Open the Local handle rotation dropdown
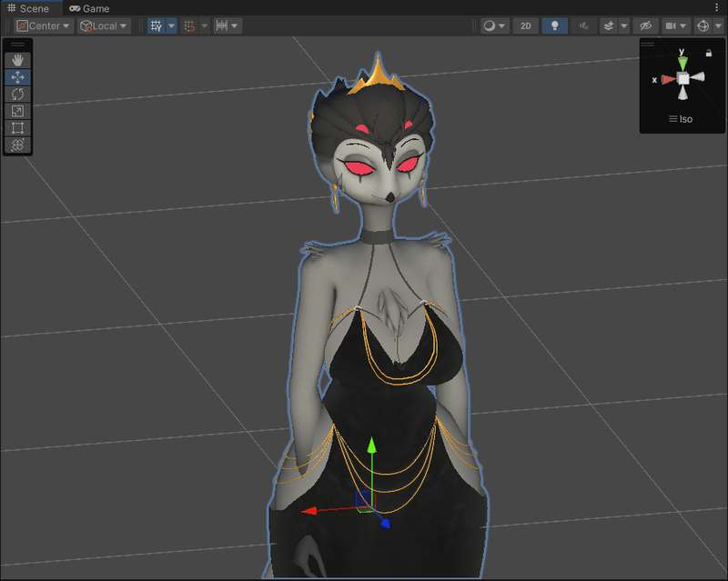This screenshot has width=728, height=581. (x=104, y=26)
